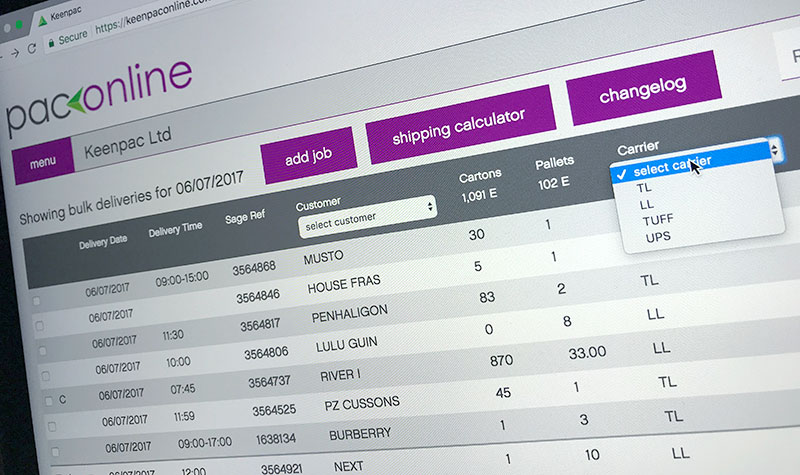Click the MUSTO customer cell

pyautogui.click(x=323, y=257)
